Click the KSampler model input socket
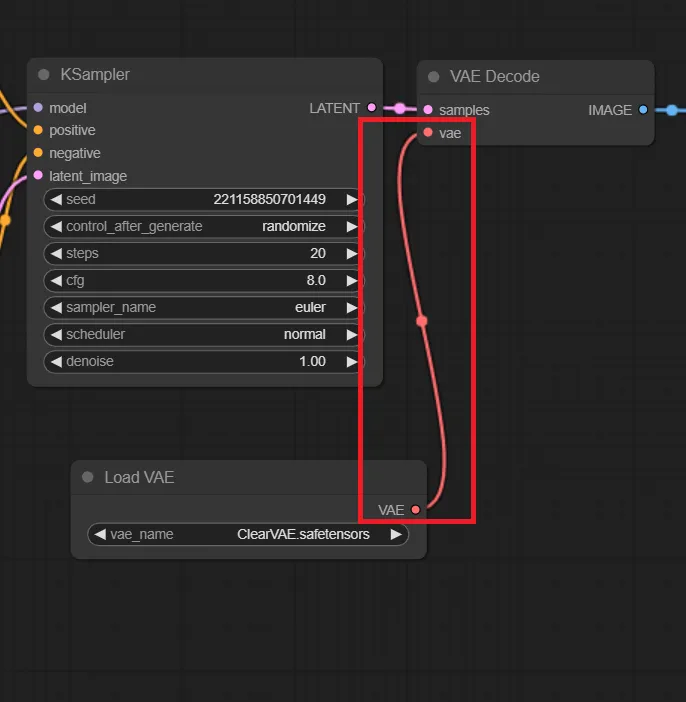686x702 pixels. [38, 108]
